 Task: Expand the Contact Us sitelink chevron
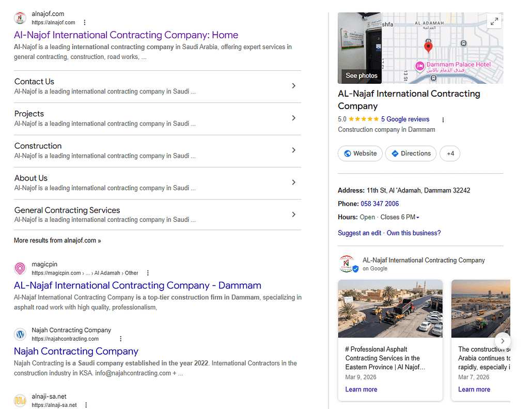coord(294,86)
